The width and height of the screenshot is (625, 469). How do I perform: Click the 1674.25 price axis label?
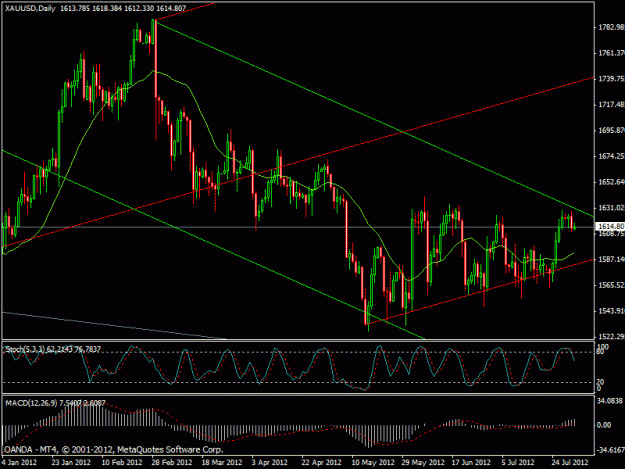[611, 156]
